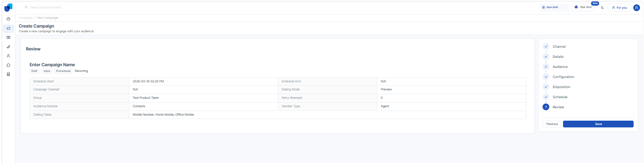Go to the Schedule step

[x=560, y=97]
